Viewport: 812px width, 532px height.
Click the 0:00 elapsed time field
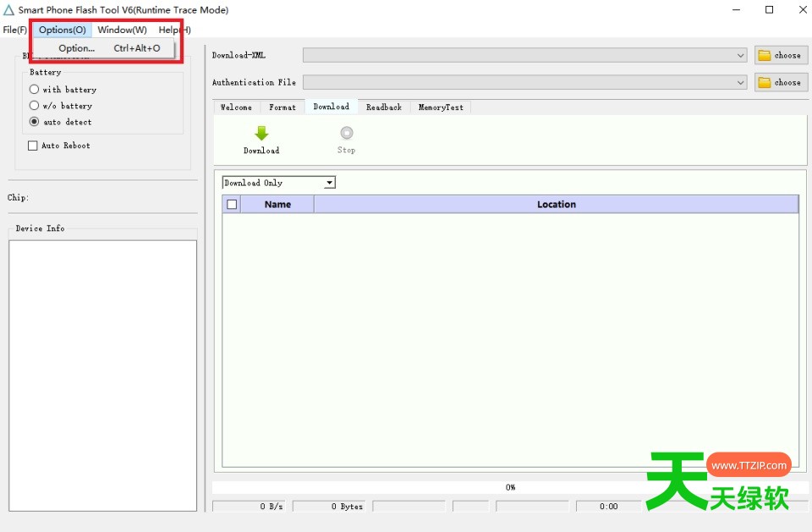(x=608, y=506)
